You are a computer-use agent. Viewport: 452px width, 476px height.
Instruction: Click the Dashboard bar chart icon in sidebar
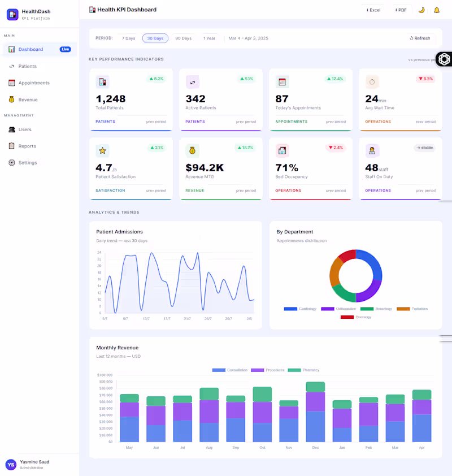click(x=11, y=49)
